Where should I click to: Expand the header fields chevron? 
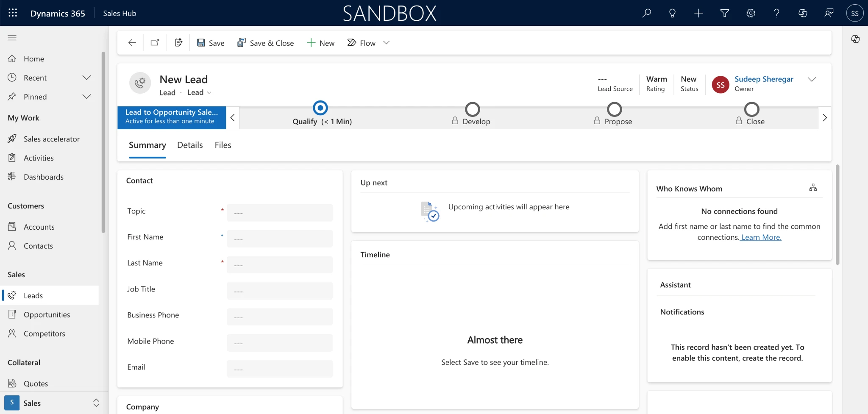pos(812,79)
